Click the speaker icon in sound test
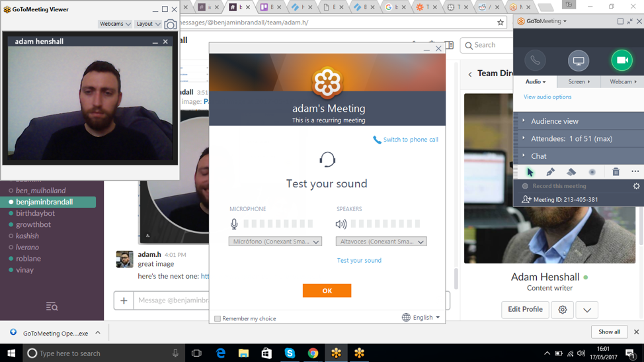Image resolution: width=644 pixels, height=362 pixels. [x=341, y=224]
